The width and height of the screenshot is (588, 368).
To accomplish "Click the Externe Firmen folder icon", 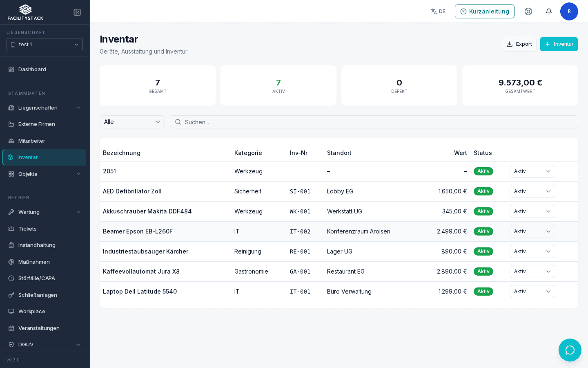I will pos(11,124).
